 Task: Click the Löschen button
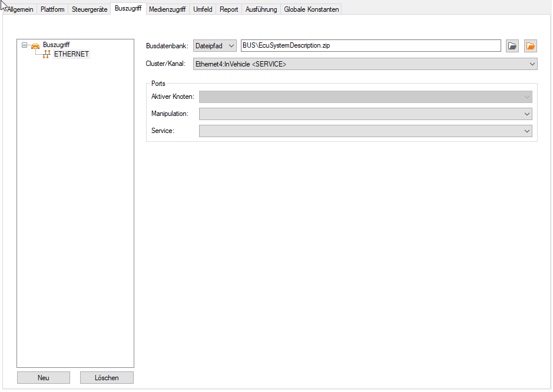pyautogui.click(x=107, y=377)
